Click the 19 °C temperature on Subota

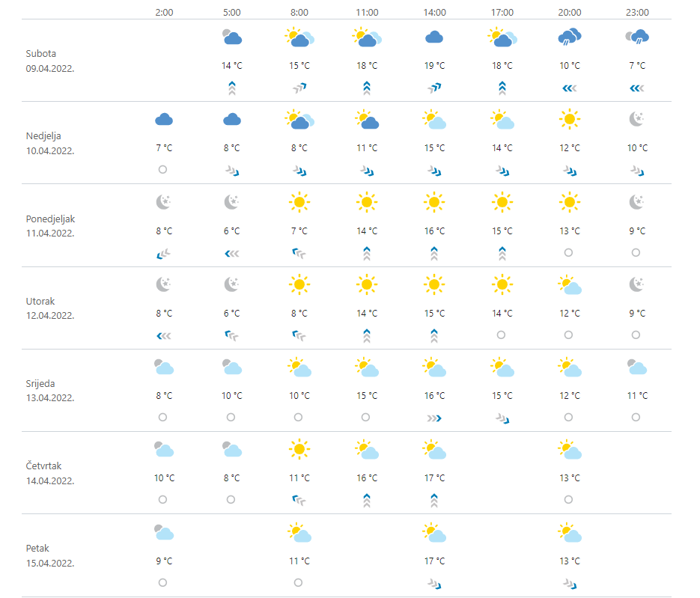[434, 66]
